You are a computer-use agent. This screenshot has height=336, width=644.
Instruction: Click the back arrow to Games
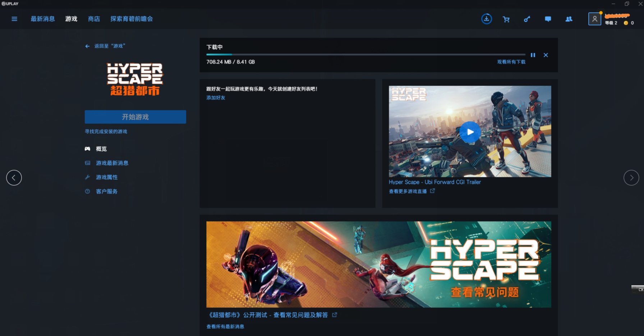pyautogui.click(x=87, y=46)
